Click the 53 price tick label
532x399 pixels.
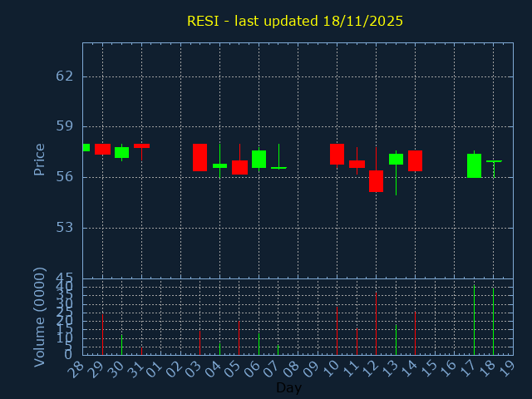tap(64, 227)
